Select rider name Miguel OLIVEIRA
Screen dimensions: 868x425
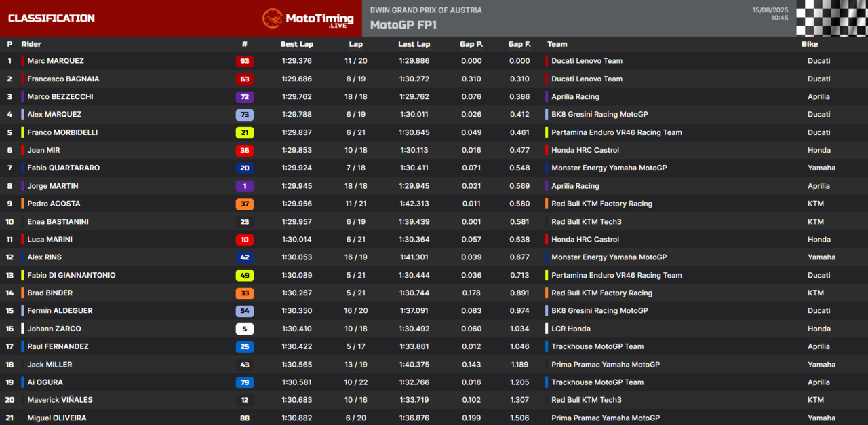(57, 418)
